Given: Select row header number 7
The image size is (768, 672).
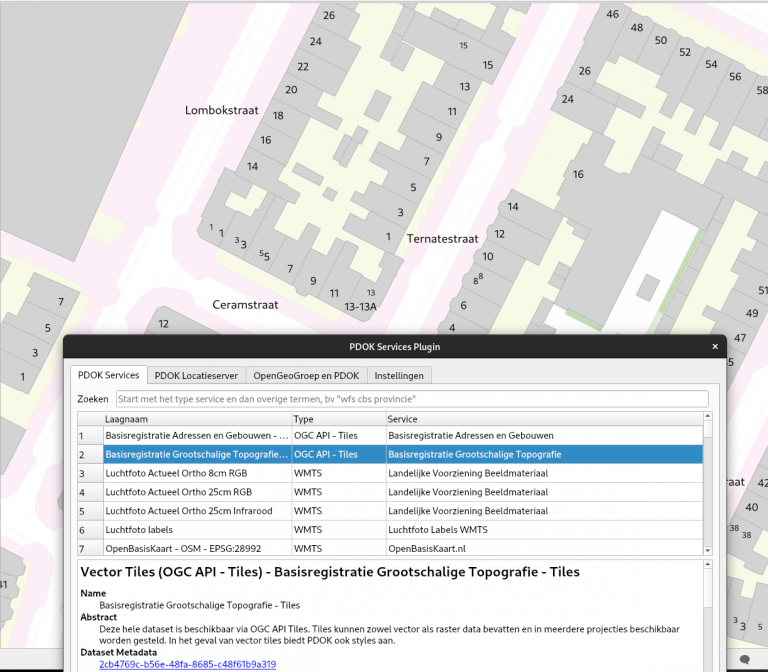Looking at the screenshot, I should 90,548.
